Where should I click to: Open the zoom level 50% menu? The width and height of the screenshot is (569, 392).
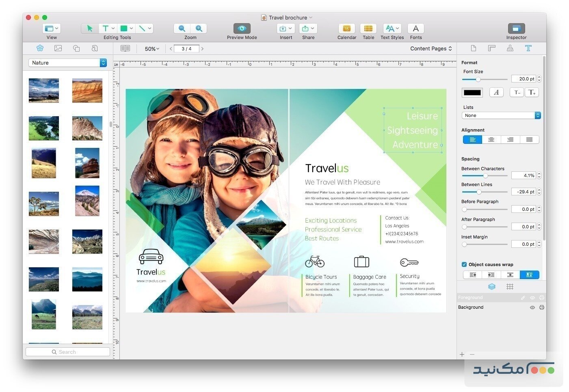[151, 48]
